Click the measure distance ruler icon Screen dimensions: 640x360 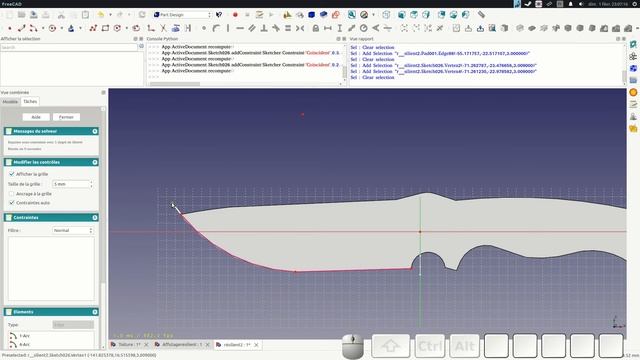pos(481,15)
